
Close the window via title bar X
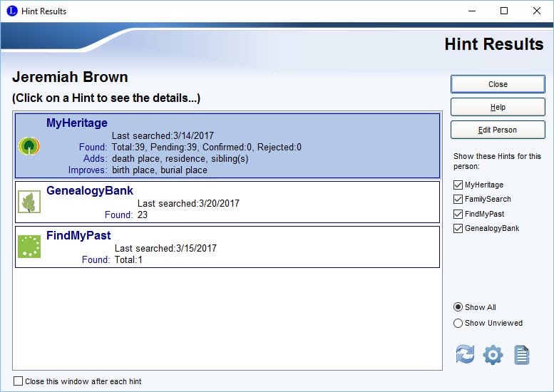(537, 11)
